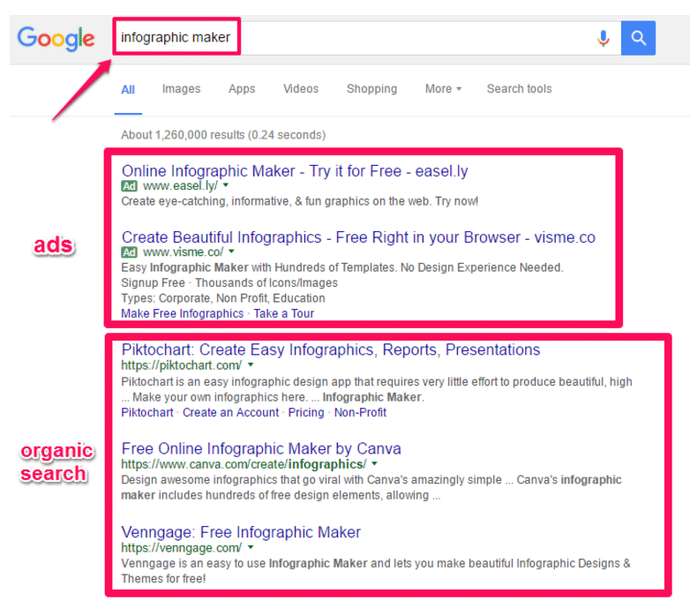Screen dimensions: 690x616
Task: Switch to the Apps tab
Action: tap(242, 89)
